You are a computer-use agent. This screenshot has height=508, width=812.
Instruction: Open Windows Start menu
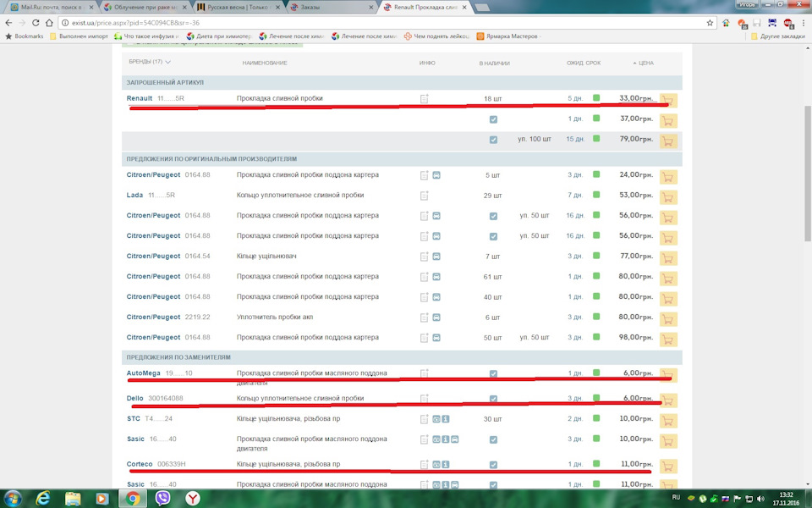click(13, 499)
